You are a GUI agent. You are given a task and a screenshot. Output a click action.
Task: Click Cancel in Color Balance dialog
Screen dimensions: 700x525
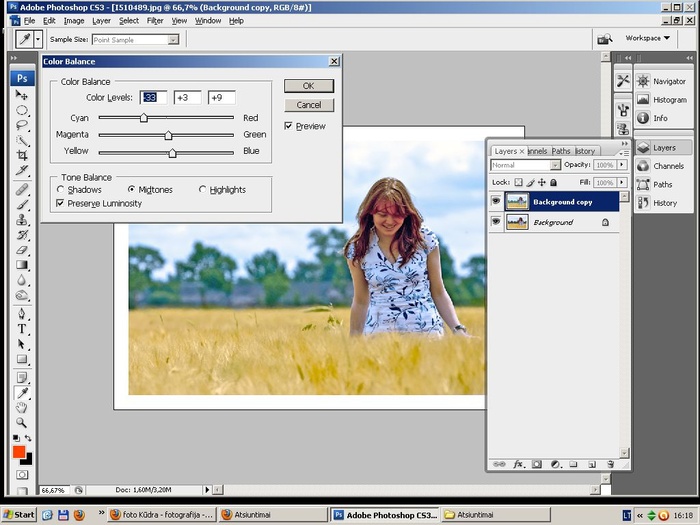308,105
